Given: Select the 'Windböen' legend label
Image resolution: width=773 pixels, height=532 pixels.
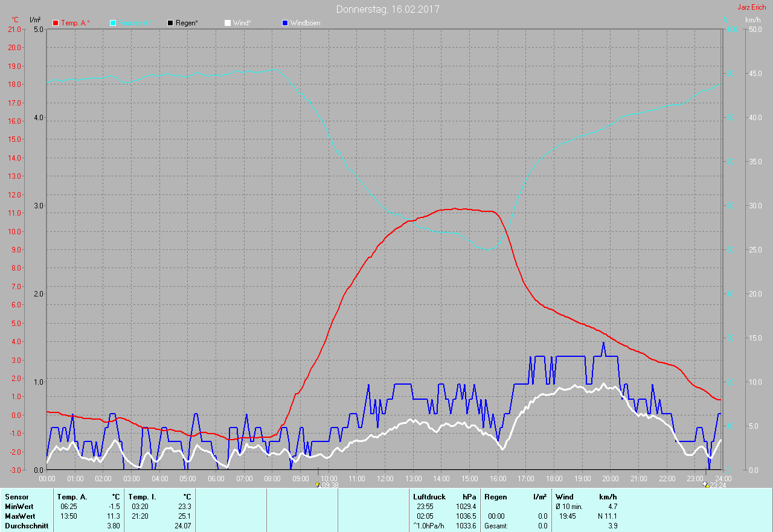Looking at the screenshot, I should (x=306, y=23).
